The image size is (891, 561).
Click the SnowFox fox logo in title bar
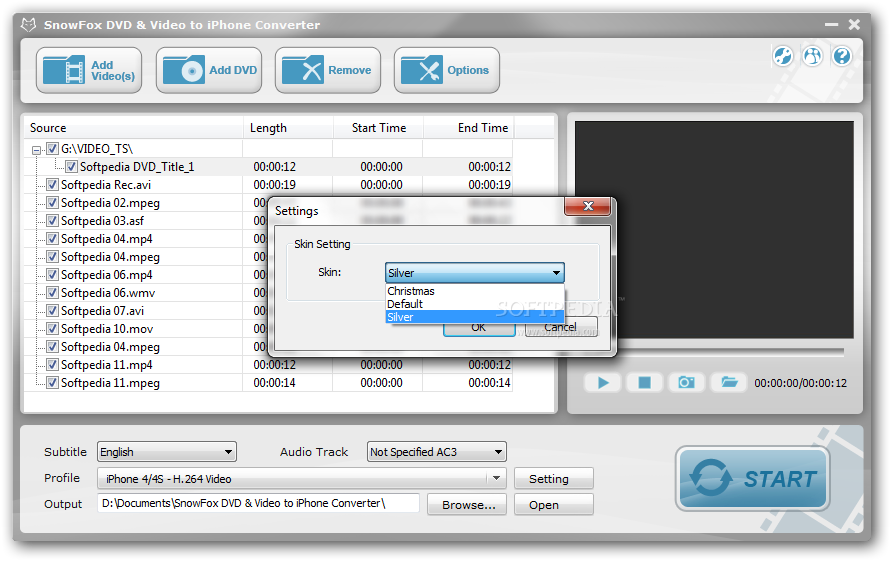pyautogui.click(x=28, y=25)
